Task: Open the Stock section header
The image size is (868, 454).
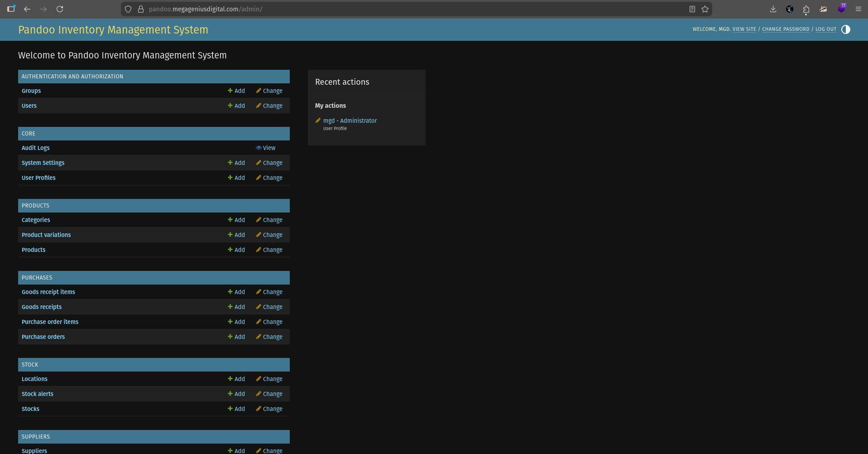Action: pyautogui.click(x=30, y=365)
